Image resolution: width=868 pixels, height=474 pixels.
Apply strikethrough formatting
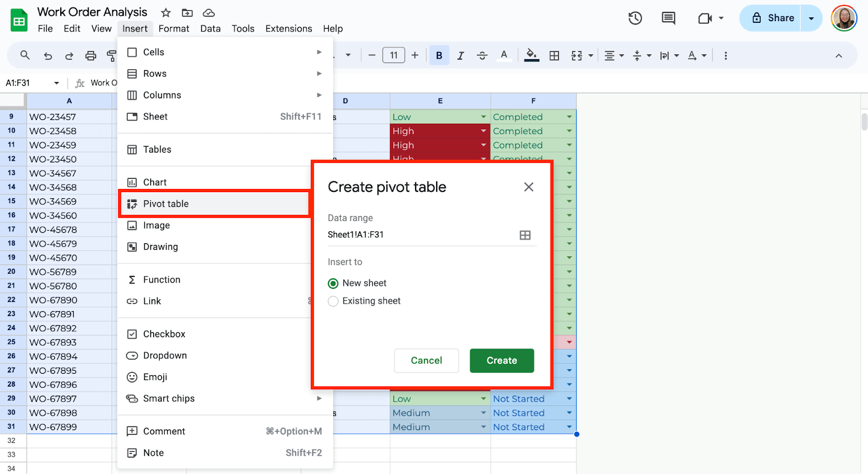[482, 55]
